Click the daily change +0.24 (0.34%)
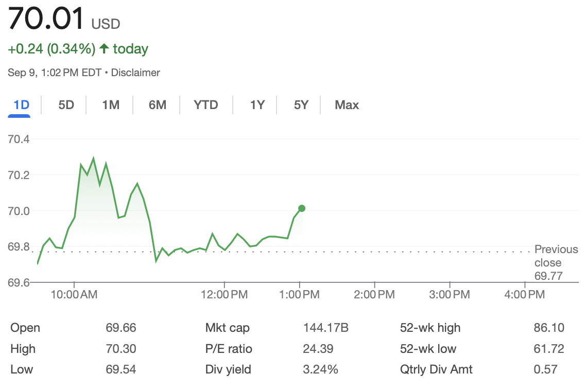Viewport: 586px width, 392px height. pos(51,49)
